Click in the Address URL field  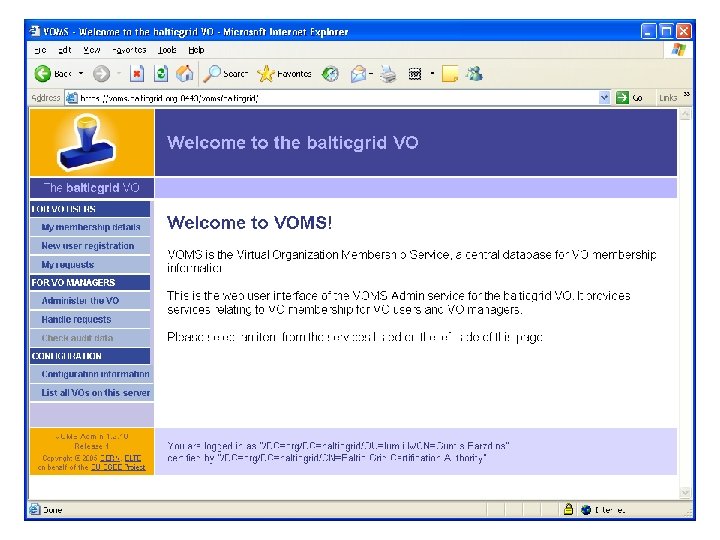point(338,97)
